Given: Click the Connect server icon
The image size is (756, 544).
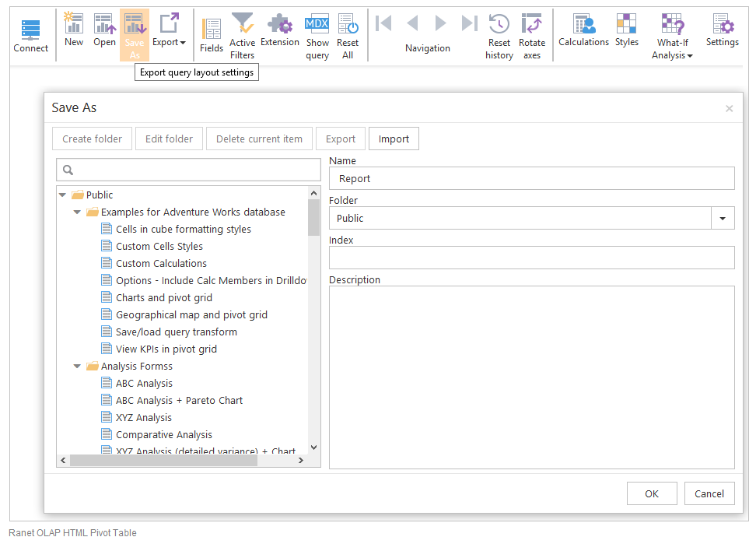Looking at the screenshot, I should 31,30.
